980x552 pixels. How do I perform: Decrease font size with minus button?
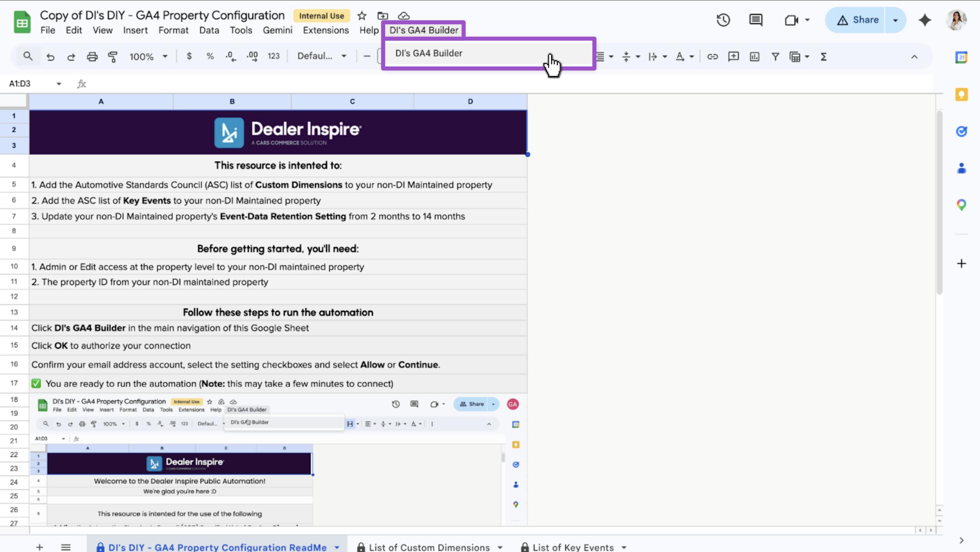click(x=367, y=56)
